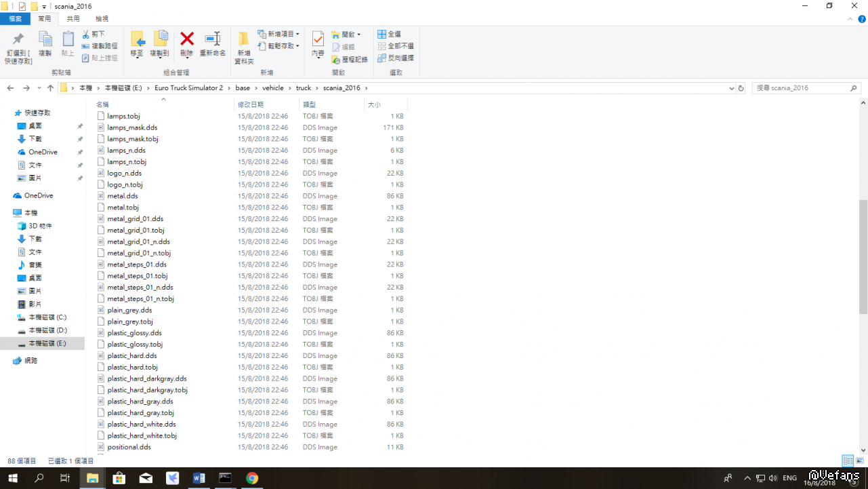Switch to the Share (共用) ribbon tab
Screen dimensions: 868x489
(x=73, y=19)
